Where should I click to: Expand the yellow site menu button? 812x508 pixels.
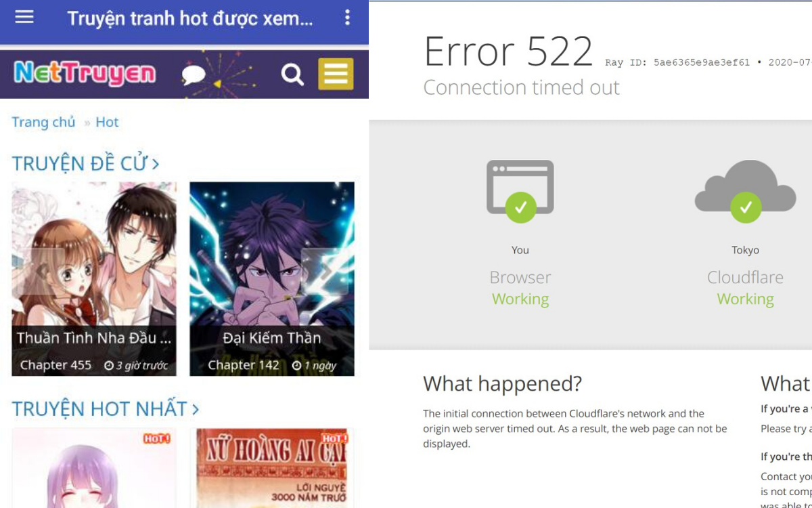point(336,74)
